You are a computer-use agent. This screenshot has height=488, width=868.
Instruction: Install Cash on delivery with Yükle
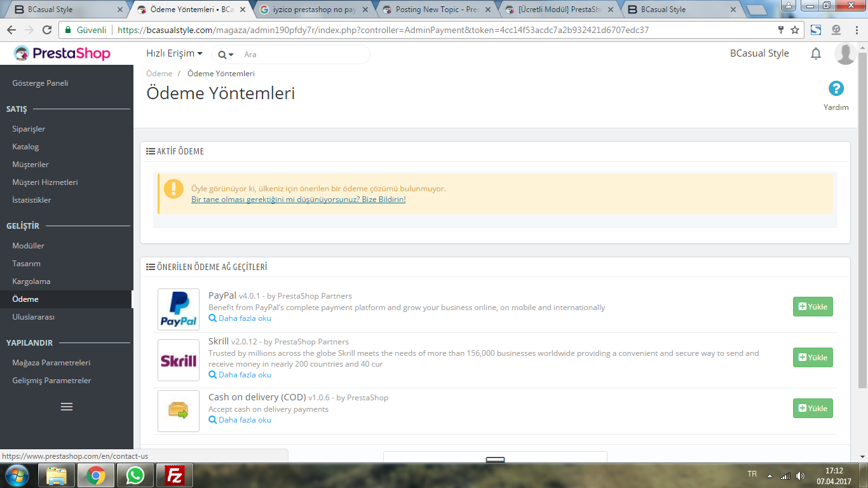[x=813, y=408]
